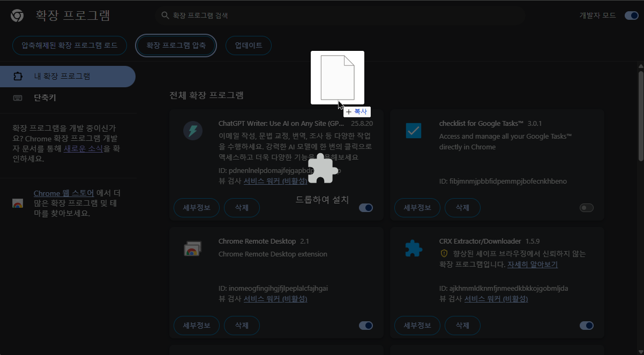The height and width of the screenshot is (355, 644).
Task: Disable CRX Extractor/Downloader extension
Action: point(587,326)
